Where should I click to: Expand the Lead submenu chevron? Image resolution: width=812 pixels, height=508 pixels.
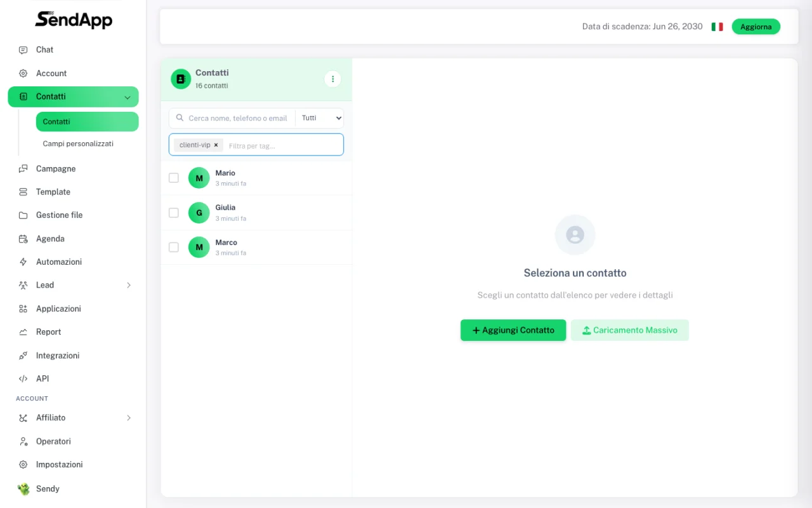[x=129, y=285]
